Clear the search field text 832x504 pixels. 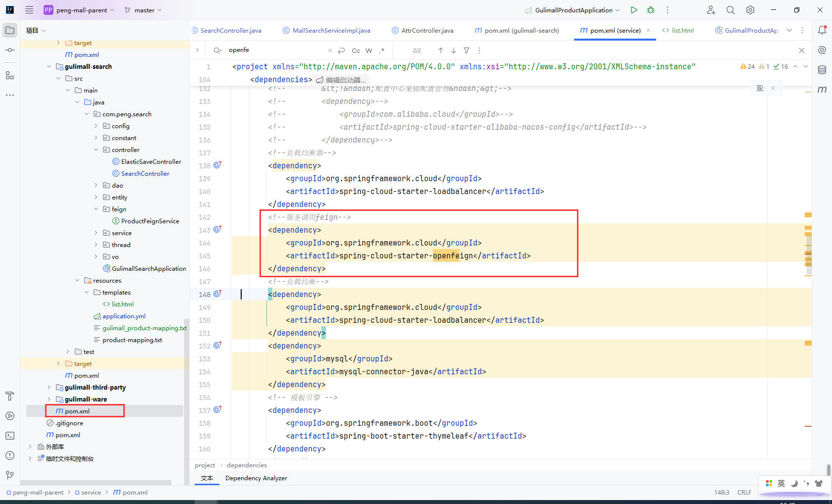[330, 50]
